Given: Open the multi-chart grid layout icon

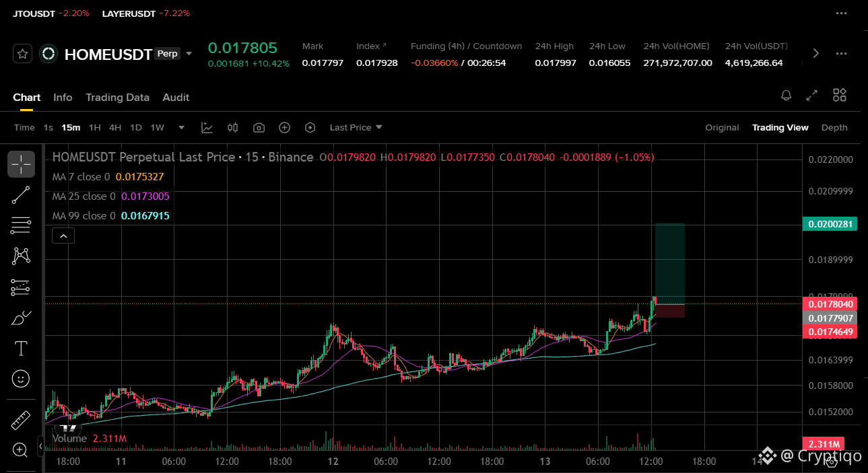Looking at the screenshot, I should (840, 96).
